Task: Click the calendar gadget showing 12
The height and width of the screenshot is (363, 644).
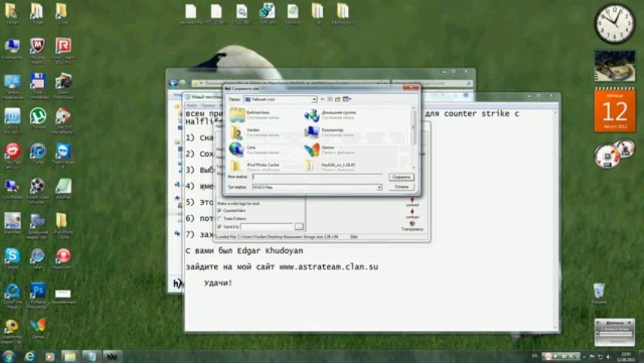Action: coord(614,111)
